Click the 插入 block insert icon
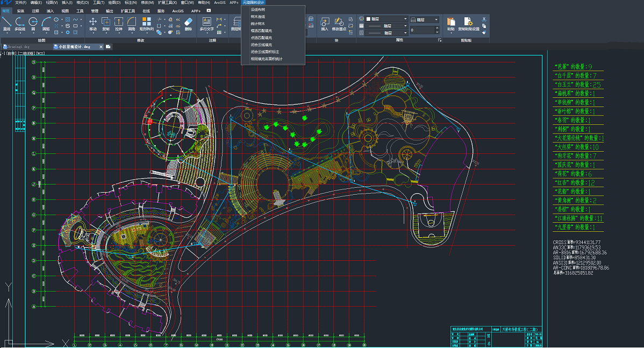Screen dimensions: 644x348 point(325,23)
